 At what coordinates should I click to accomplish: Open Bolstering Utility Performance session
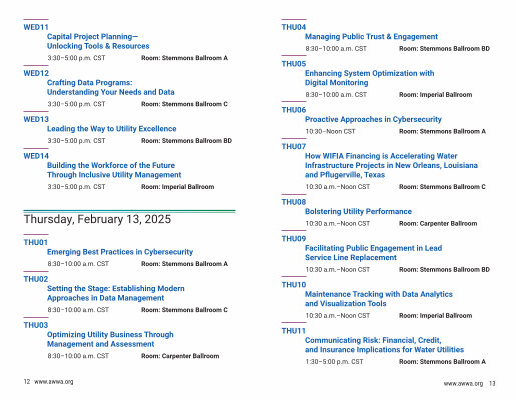[x=358, y=211]
